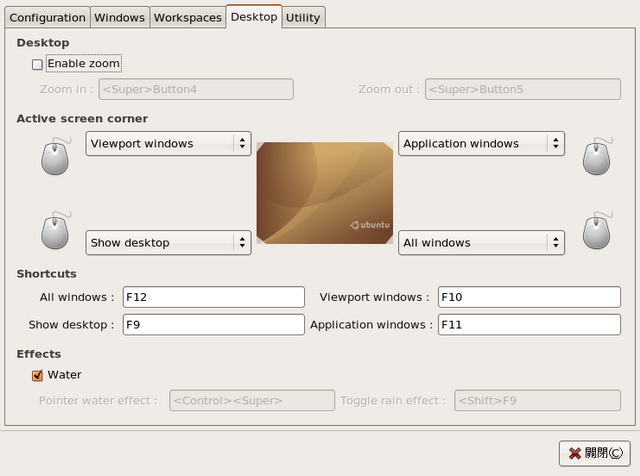Open the Show desktop corner dropdown
640x476 pixels.
click(x=168, y=243)
